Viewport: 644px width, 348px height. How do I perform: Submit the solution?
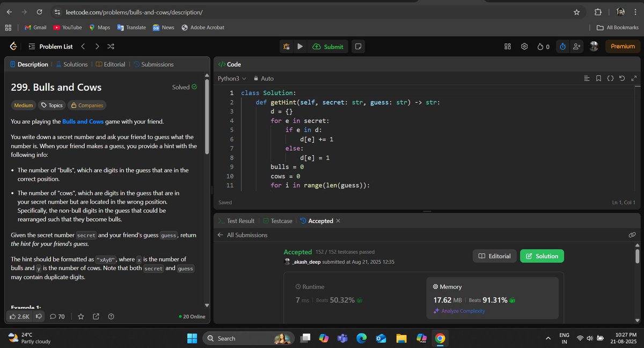click(327, 47)
